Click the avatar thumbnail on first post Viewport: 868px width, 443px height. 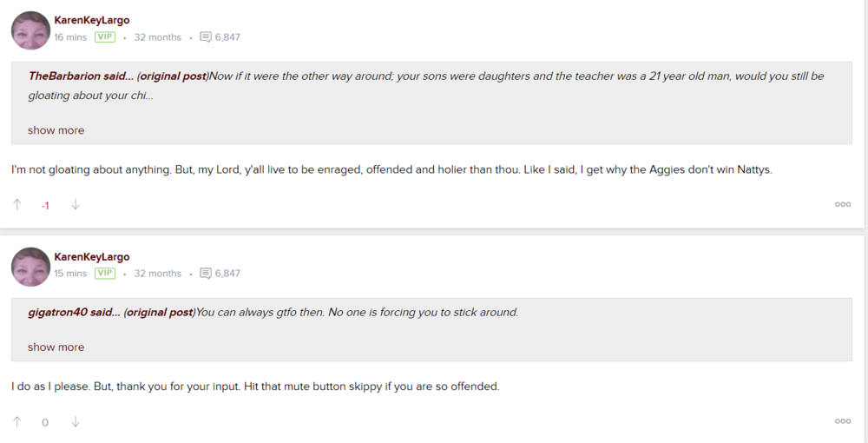pos(30,30)
